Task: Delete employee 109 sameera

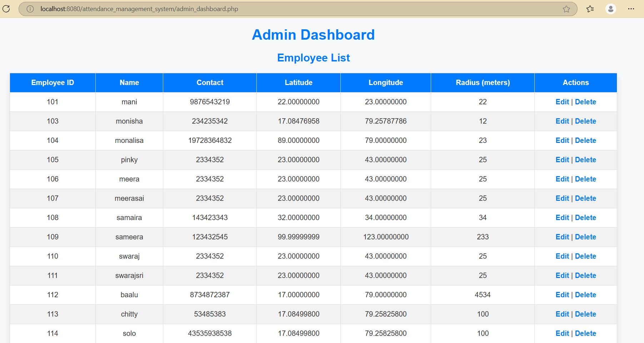Action: click(x=585, y=237)
